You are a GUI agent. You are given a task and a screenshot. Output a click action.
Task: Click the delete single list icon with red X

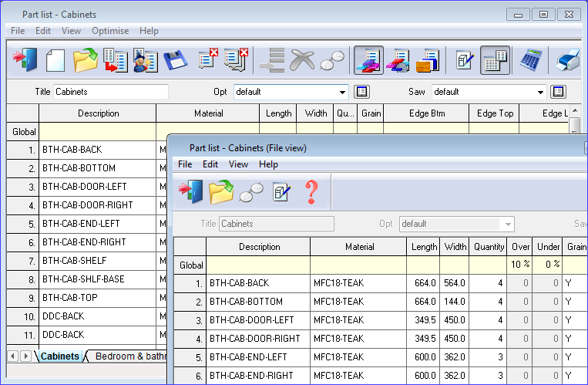point(208,59)
